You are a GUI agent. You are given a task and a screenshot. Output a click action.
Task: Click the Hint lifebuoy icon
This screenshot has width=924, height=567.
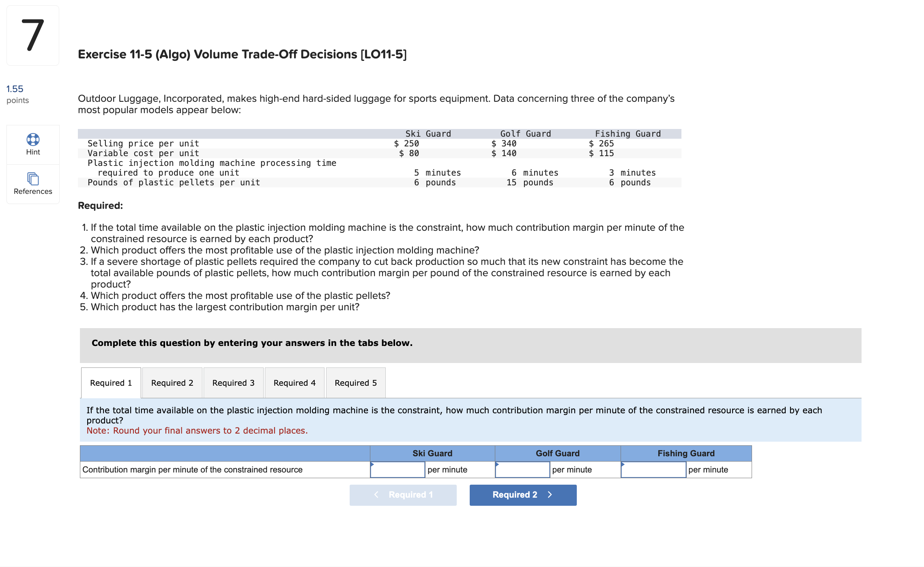click(33, 140)
